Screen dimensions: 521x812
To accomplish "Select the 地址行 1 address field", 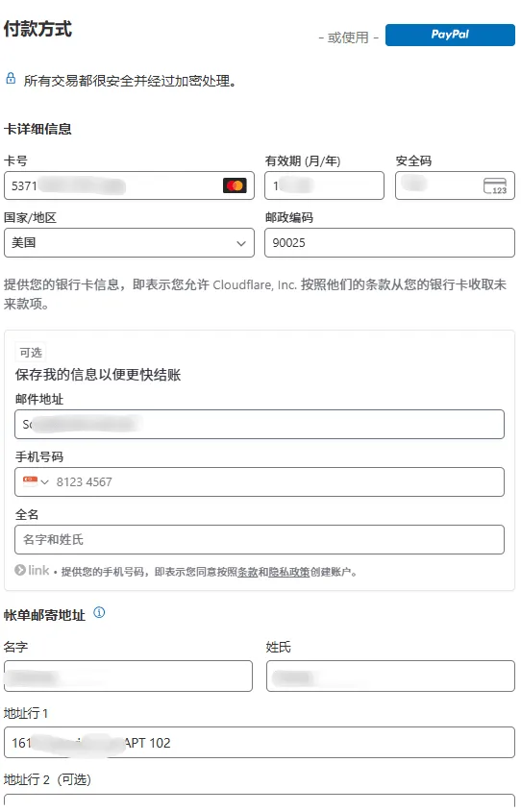I will pos(260,743).
